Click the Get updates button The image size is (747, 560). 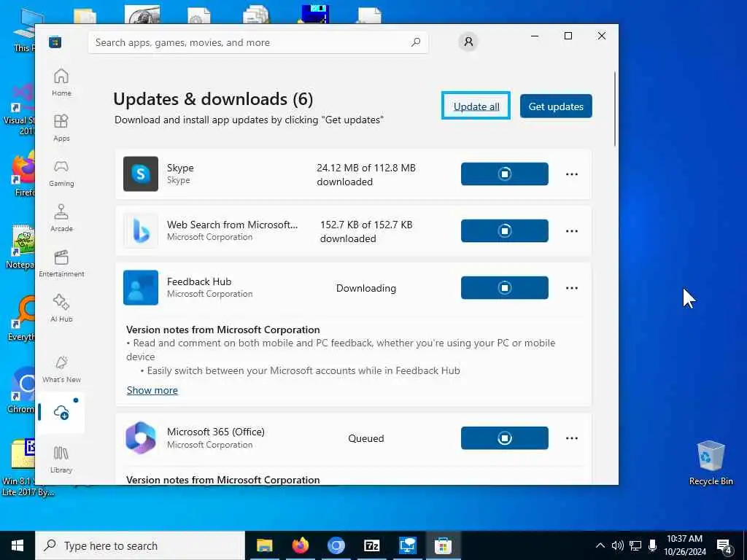(x=556, y=106)
